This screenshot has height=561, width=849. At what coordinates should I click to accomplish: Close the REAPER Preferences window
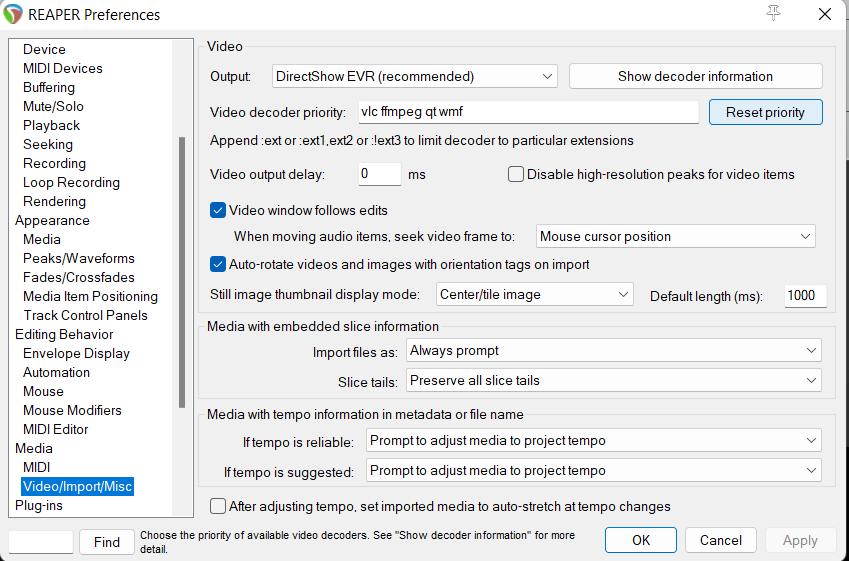824,14
